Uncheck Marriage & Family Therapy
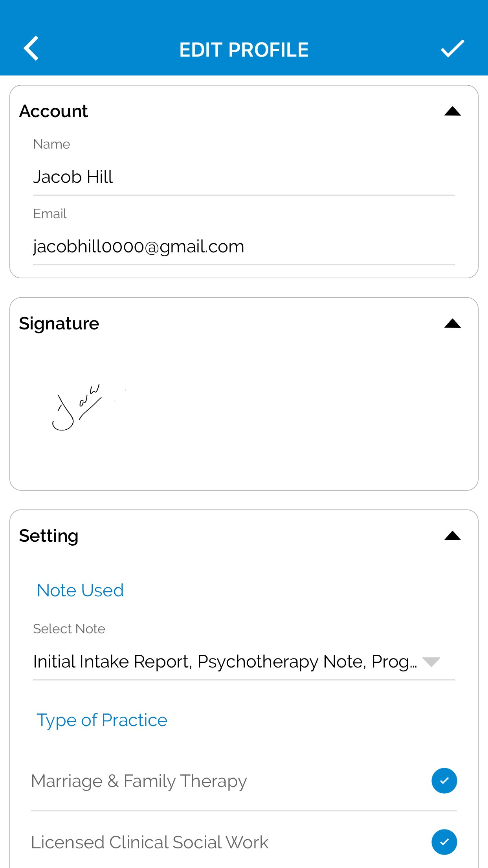Image resolution: width=488 pixels, height=868 pixels. coord(444,781)
